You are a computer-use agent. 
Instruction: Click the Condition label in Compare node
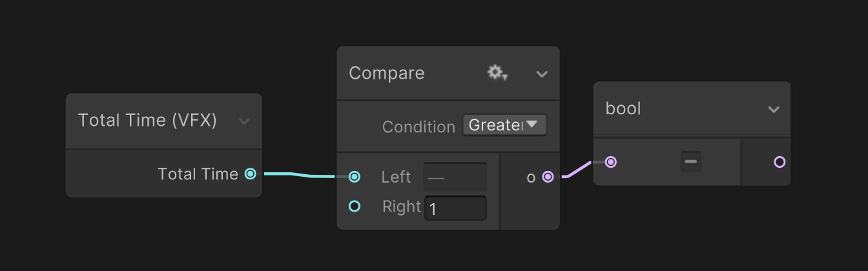pyautogui.click(x=418, y=126)
